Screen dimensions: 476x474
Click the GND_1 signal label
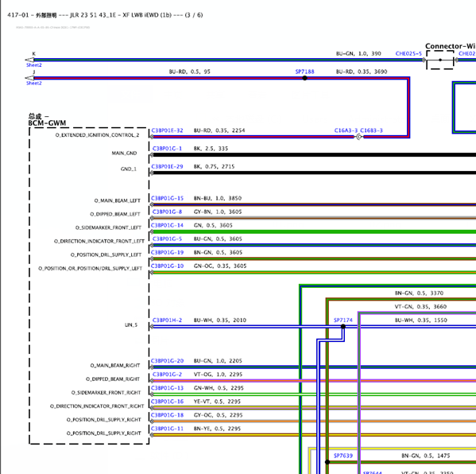(129, 169)
